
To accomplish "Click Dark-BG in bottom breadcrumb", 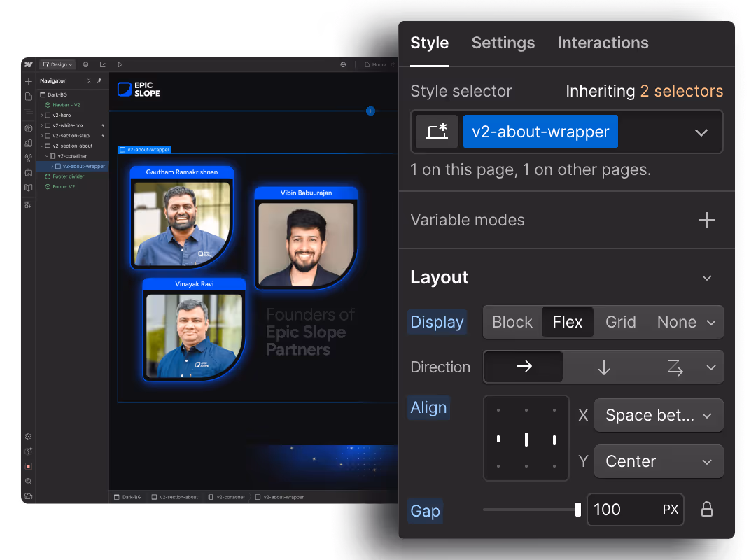I will click(x=128, y=497).
